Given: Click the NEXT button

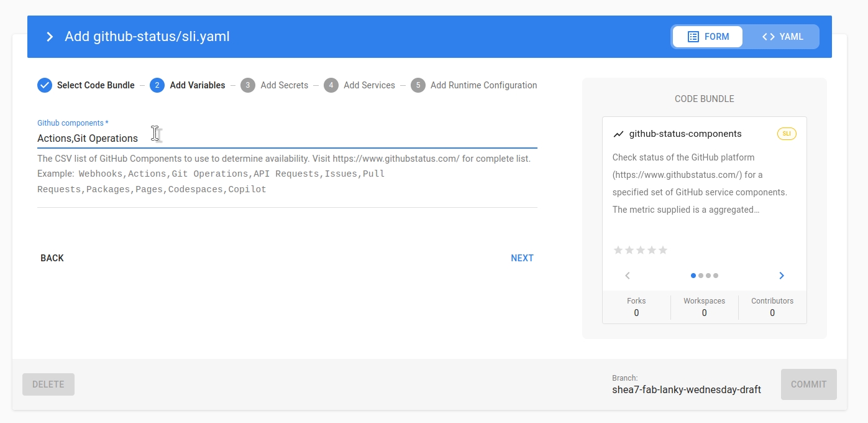Looking at the screenshot, I should (x=522, y=258).
